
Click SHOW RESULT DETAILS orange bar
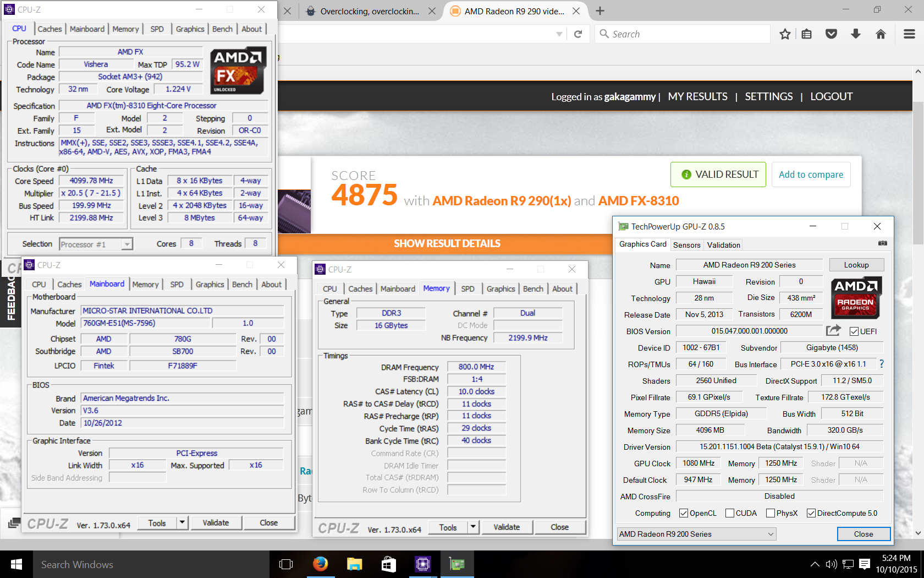pyautogui.click(x=447, y=243)
